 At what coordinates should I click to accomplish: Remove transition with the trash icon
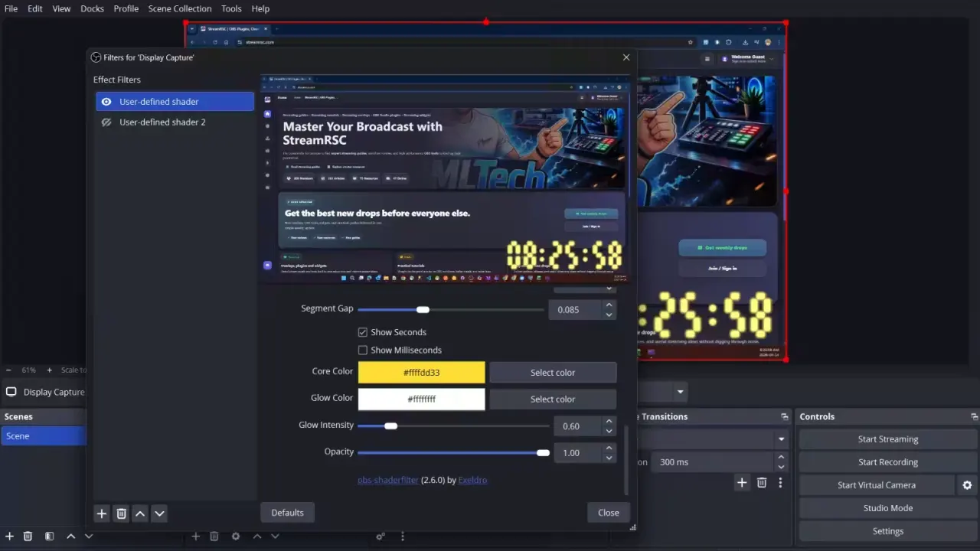click(x=762, y=483)
